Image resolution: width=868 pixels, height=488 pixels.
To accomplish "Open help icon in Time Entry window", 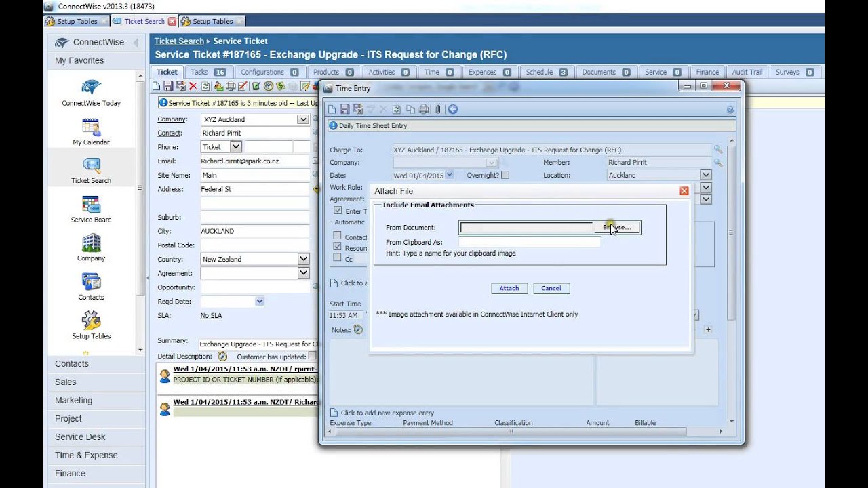I will click(730, 109).
